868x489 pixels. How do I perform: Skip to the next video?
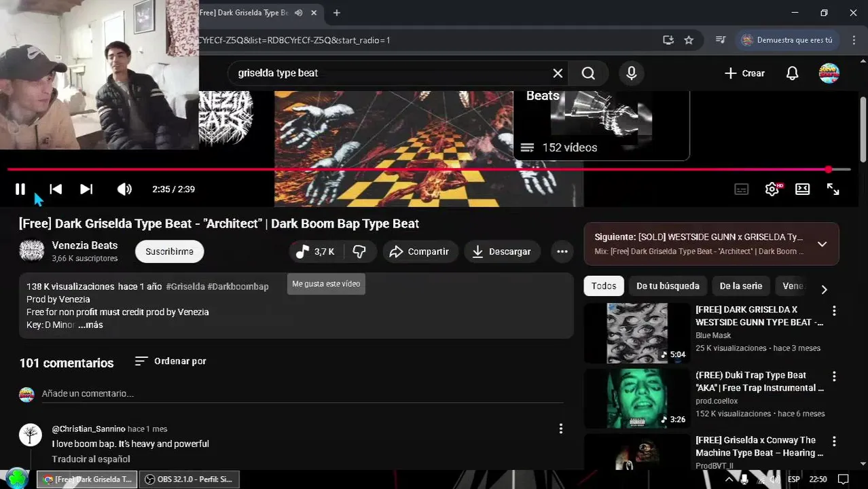coord(86,189)
